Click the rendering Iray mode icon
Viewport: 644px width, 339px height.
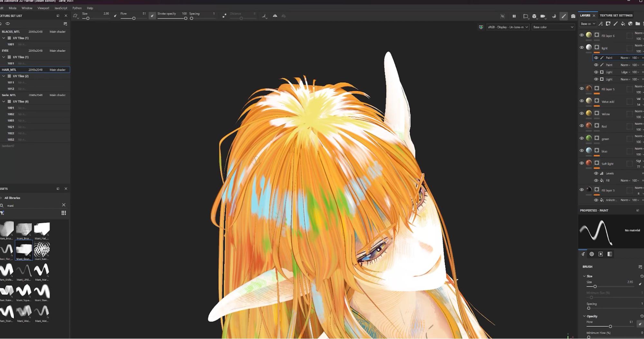pyautogui.click(x=554, y=16)
